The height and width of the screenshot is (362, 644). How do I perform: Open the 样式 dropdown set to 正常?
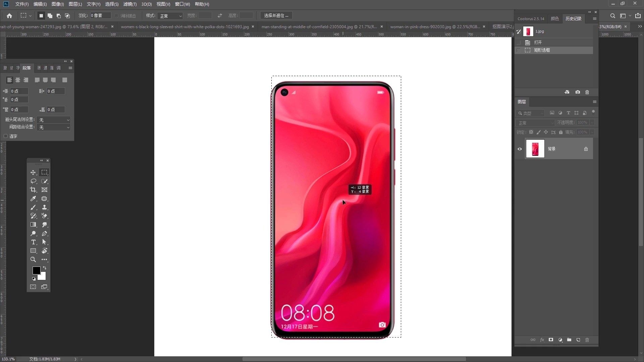(x=171, y=16)
